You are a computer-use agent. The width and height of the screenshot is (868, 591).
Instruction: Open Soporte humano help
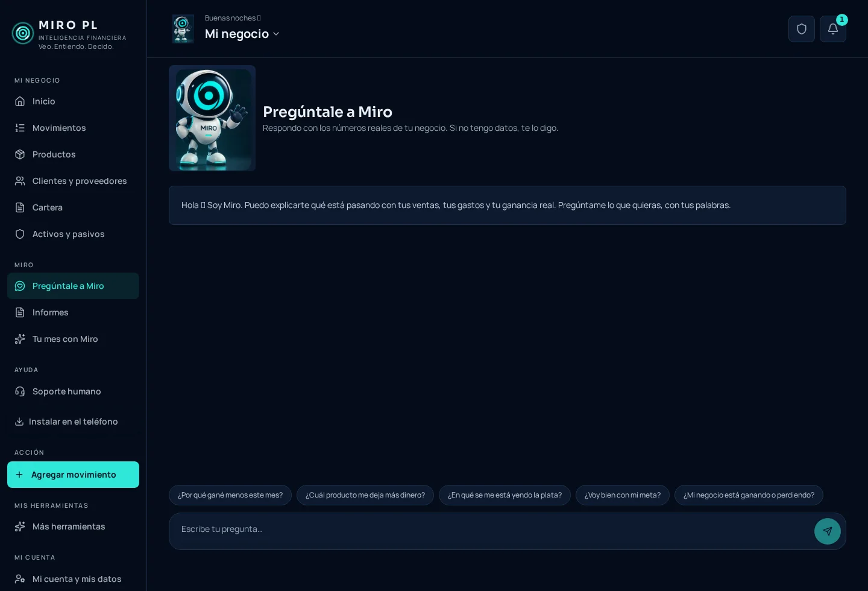(x=73, y=391)
